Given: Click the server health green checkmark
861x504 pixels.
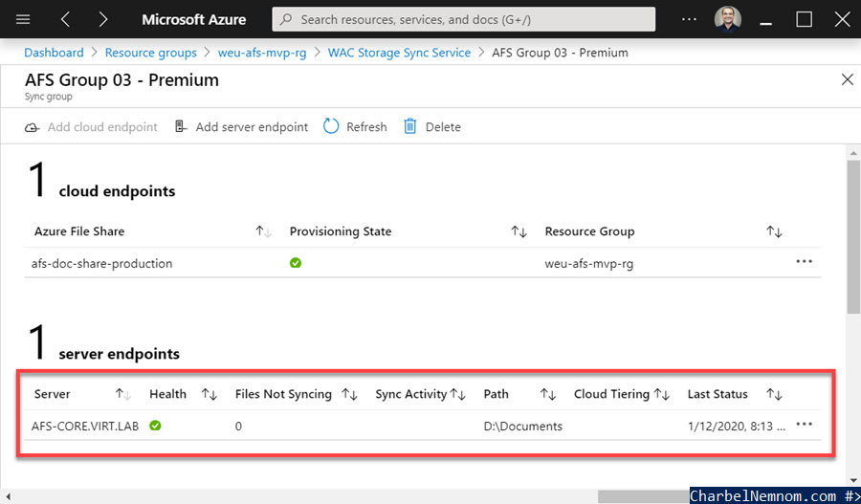Looking at the screenshot, I should [155, 425].
